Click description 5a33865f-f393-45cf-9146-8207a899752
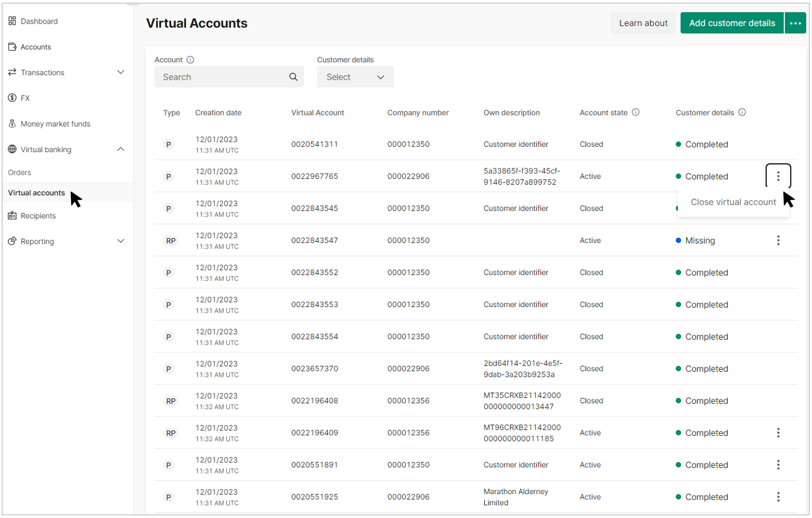Viewport: 812px width, 518px height. [x=522, y=176]
